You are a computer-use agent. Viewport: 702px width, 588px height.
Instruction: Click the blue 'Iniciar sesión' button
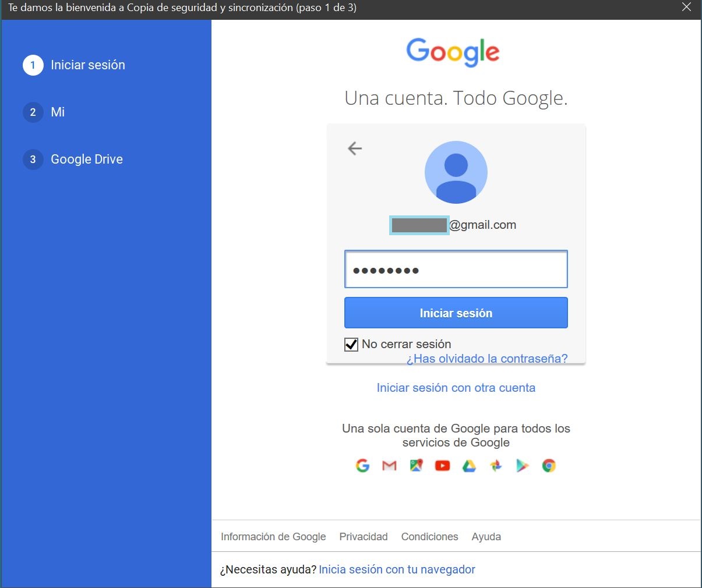(x=456, y=313)
